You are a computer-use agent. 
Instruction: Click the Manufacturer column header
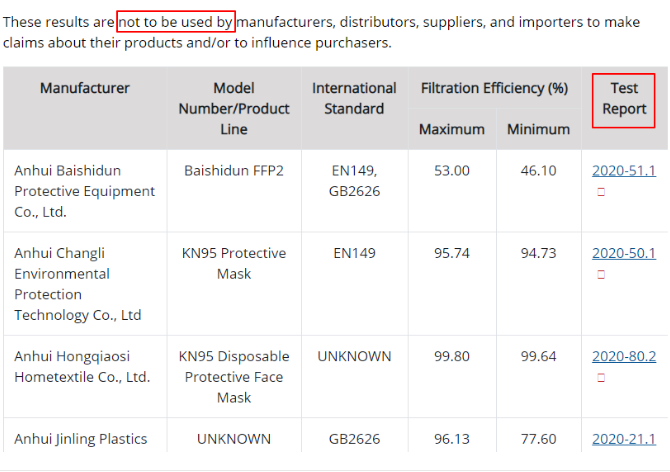(x=85, y=88)
